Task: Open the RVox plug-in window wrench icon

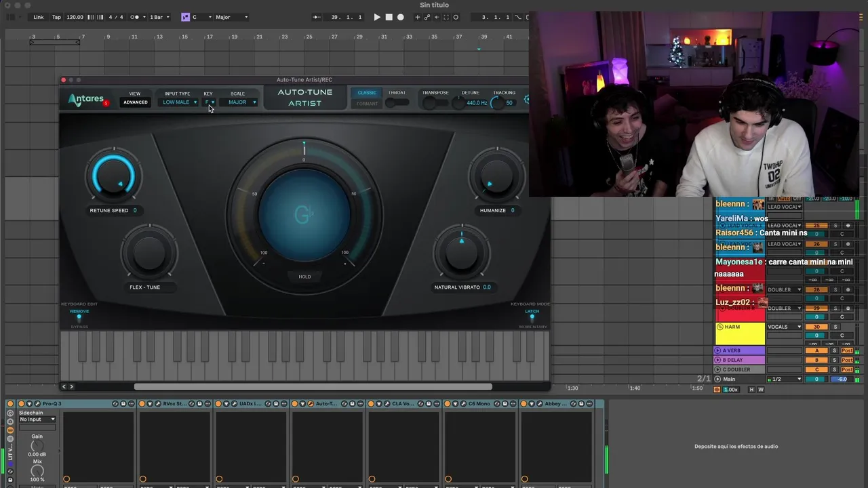Action: pyautogui.click(x=157, y=403)
